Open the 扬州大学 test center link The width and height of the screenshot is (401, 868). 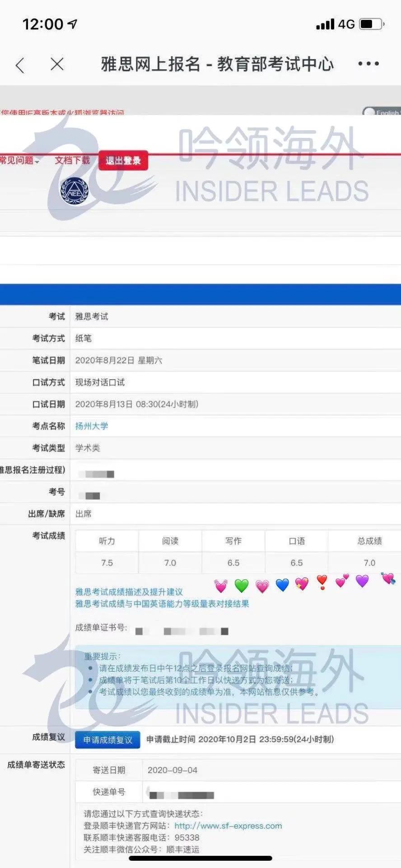coord(92,426)
